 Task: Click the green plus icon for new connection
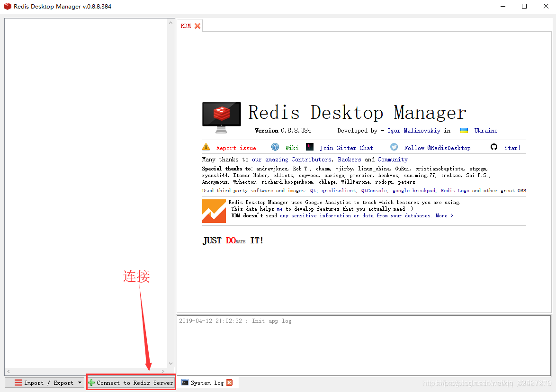[91, 383]
